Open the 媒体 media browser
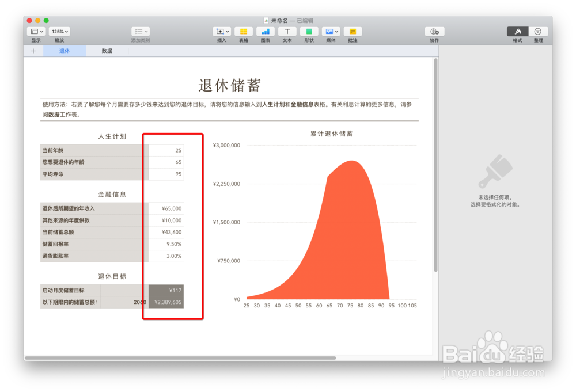The height and width of the screenshot is (392, 576). coord(328,32)
